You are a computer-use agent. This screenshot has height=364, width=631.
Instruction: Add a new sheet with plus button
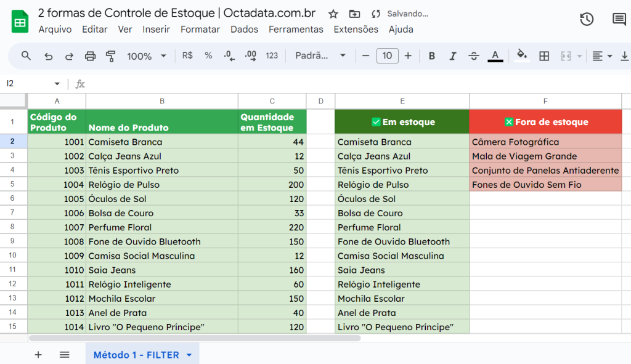38,355
